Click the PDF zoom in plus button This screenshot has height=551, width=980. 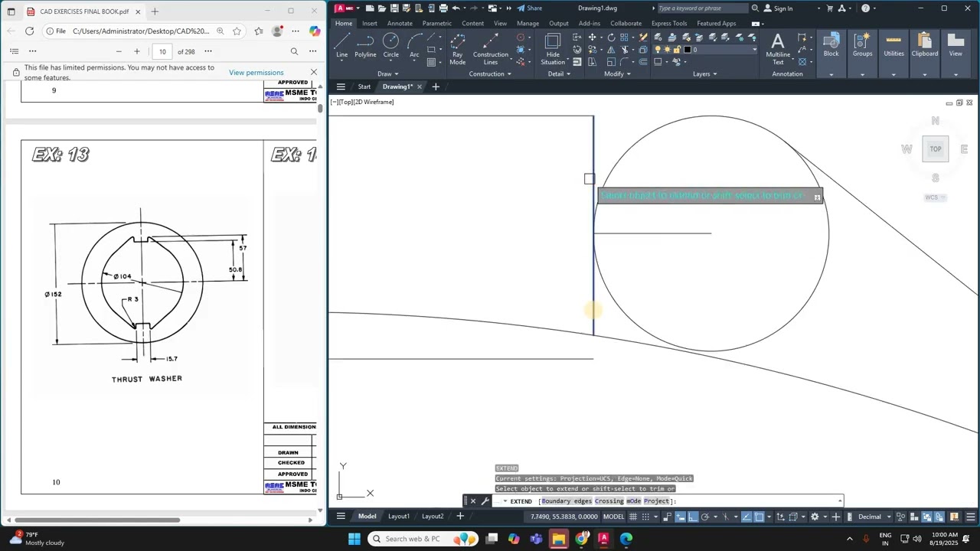[137, 51]
